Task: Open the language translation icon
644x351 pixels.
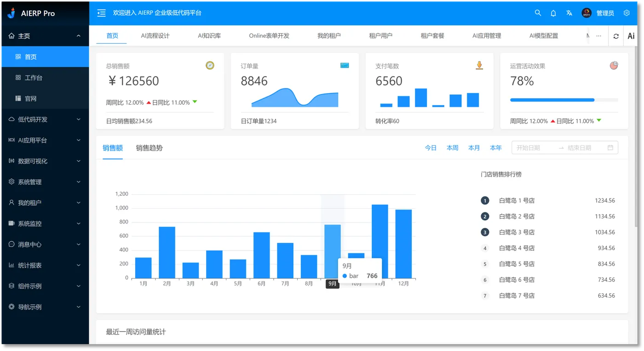Action: pos(569,13)
